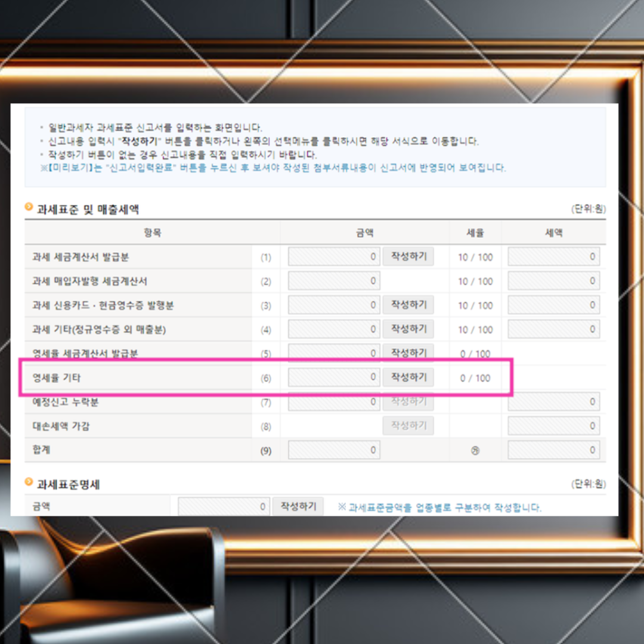
Task: Click 금액 input under 과세표준명세 section
Action: (x=224, y=506)
